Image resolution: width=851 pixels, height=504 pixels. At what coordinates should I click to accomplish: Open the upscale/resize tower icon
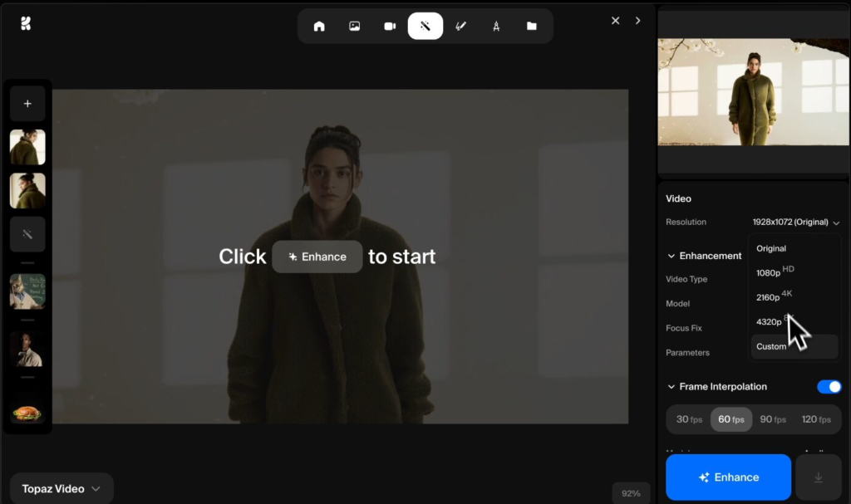tap(496, 26)
